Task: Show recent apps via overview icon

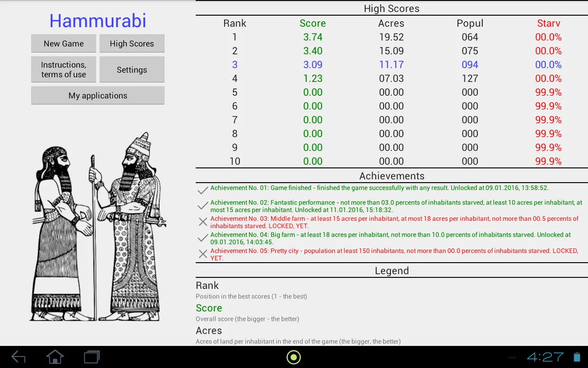Action: pos(92,357)
